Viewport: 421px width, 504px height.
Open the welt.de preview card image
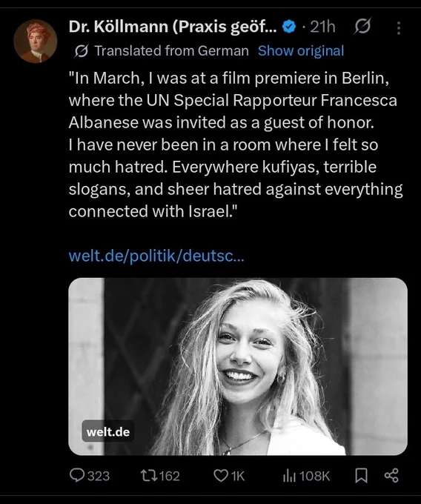238,366
